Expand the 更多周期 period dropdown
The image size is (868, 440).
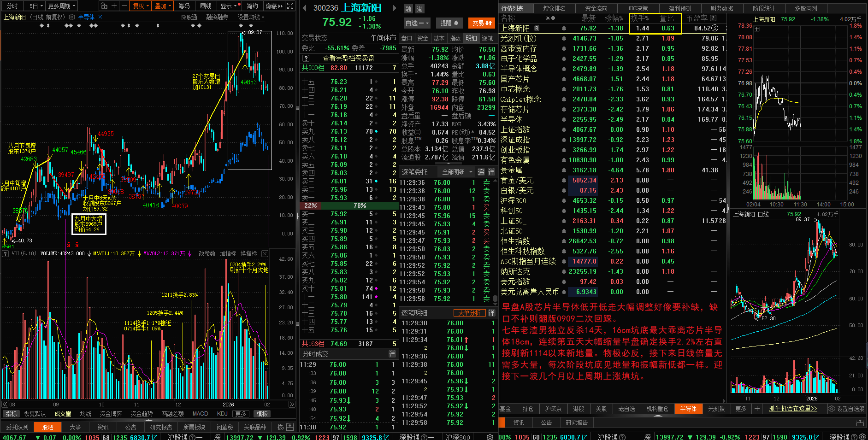[x=62, y=6]
